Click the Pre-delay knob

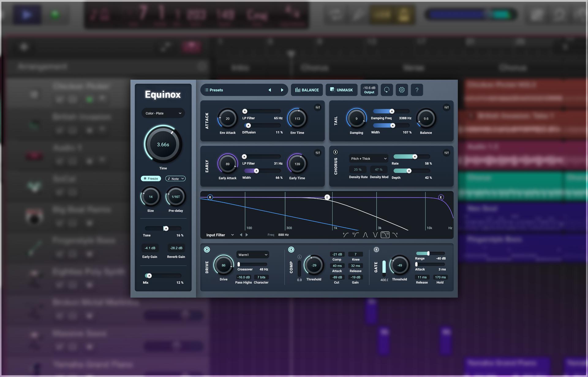coord(176,197)
